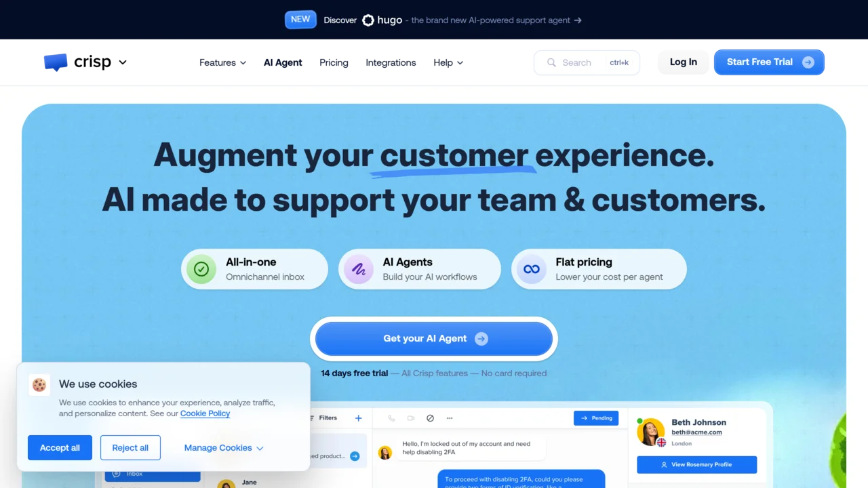This screenshot has width=868, height=488.
Task: Click the 'Hello, I'm locked out' chat message
Action: pos(472,448)
